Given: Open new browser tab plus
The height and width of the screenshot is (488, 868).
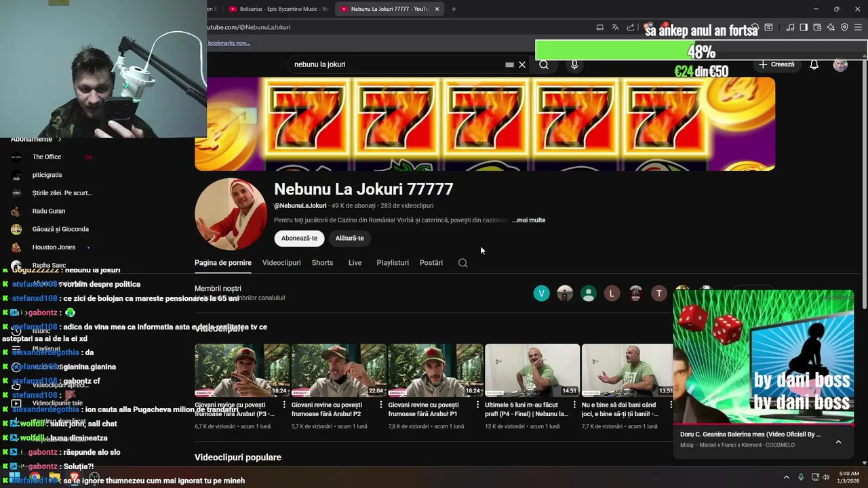Looking at the screenshot, I should [454, 9].
